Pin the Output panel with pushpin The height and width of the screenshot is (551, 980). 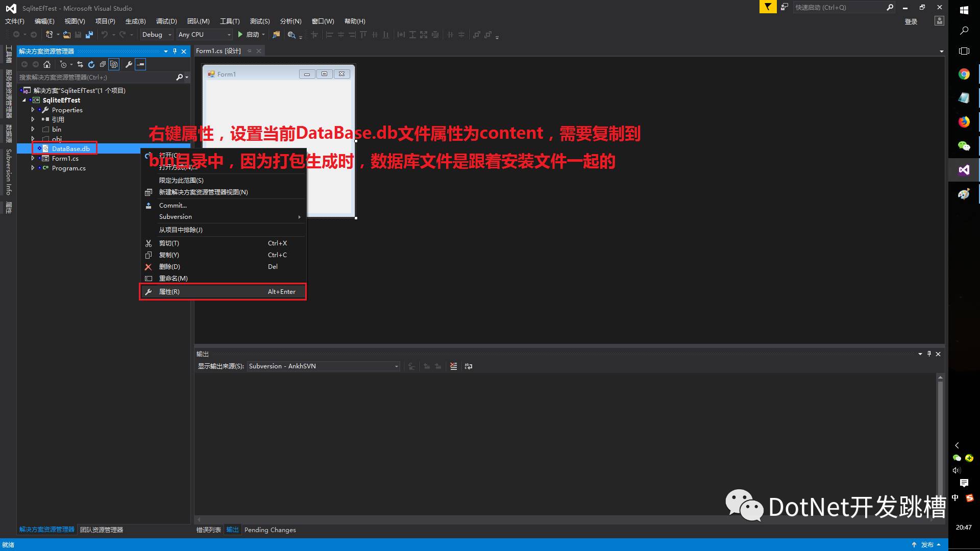click(929, 354)
